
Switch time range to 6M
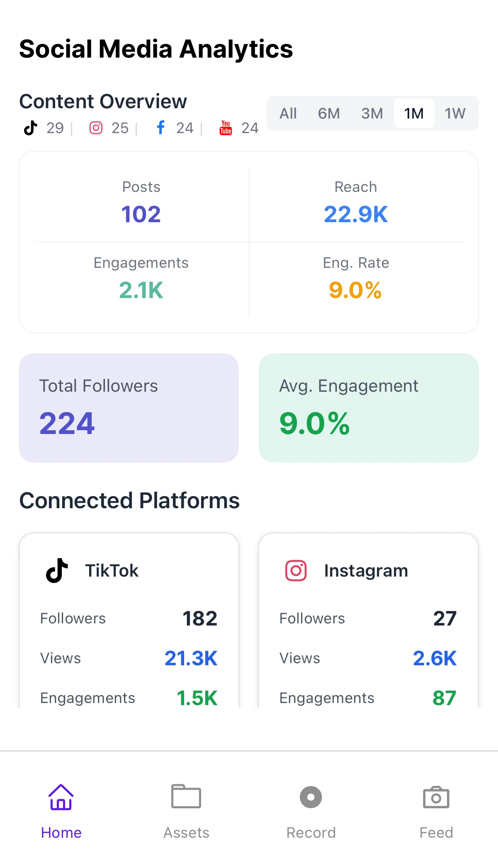tap(329, 114)
